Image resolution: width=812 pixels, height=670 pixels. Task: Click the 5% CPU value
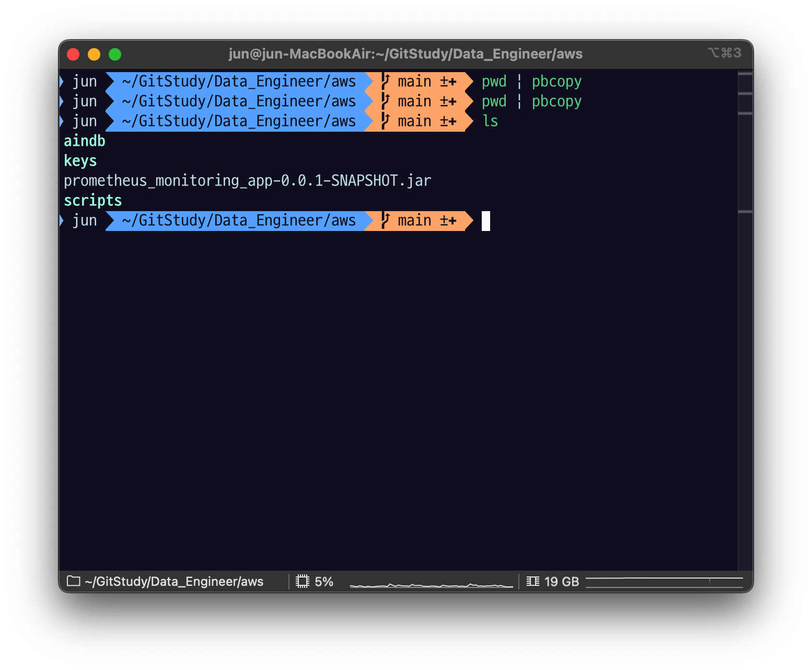click(x=324, y=582)
